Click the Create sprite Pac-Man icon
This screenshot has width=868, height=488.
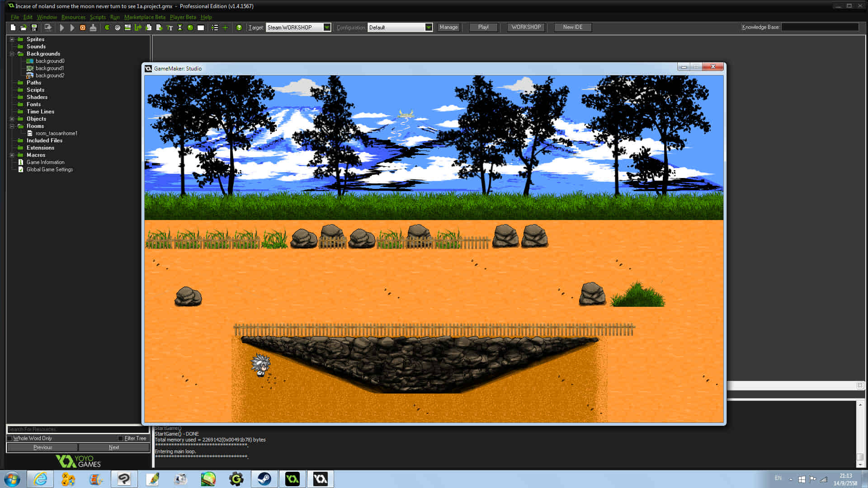[x=107, y=28]
